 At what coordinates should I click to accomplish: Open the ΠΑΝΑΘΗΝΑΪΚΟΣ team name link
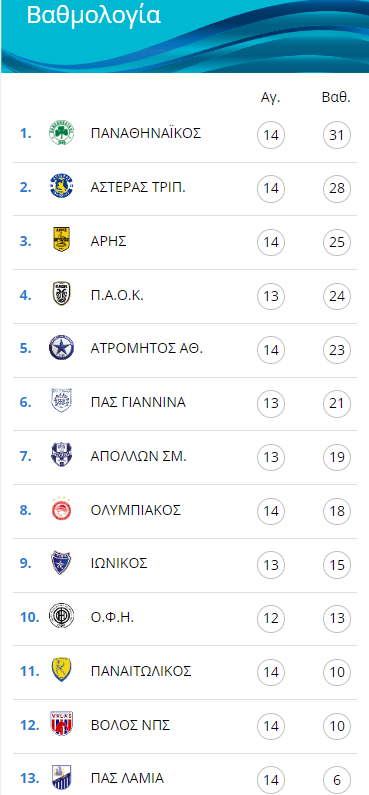point(146,133)
